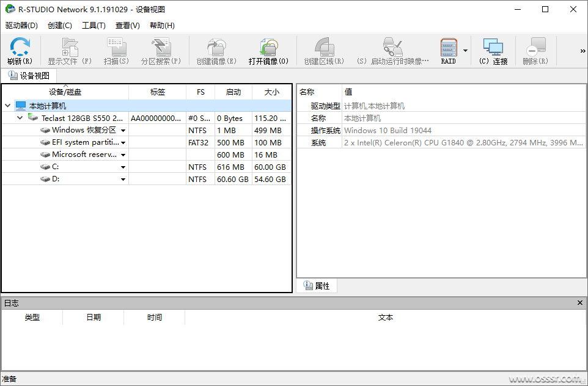Click the toolbar overflow chevron
The image size is (588, 386).
pyautogui.click(x=582, y=51)
